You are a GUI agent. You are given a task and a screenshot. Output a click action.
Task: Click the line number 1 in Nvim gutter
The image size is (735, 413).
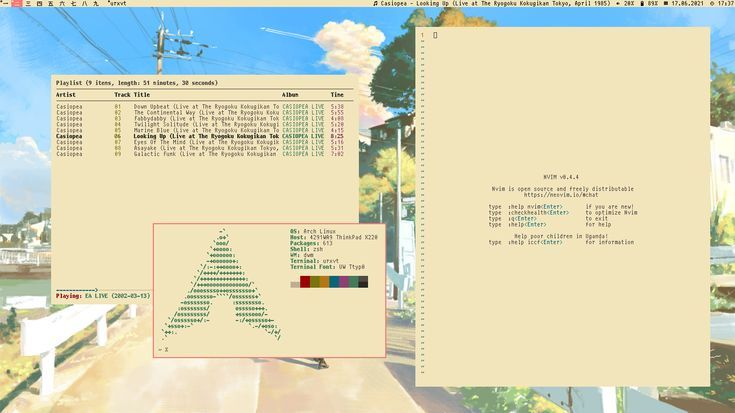tap(422, 35)
